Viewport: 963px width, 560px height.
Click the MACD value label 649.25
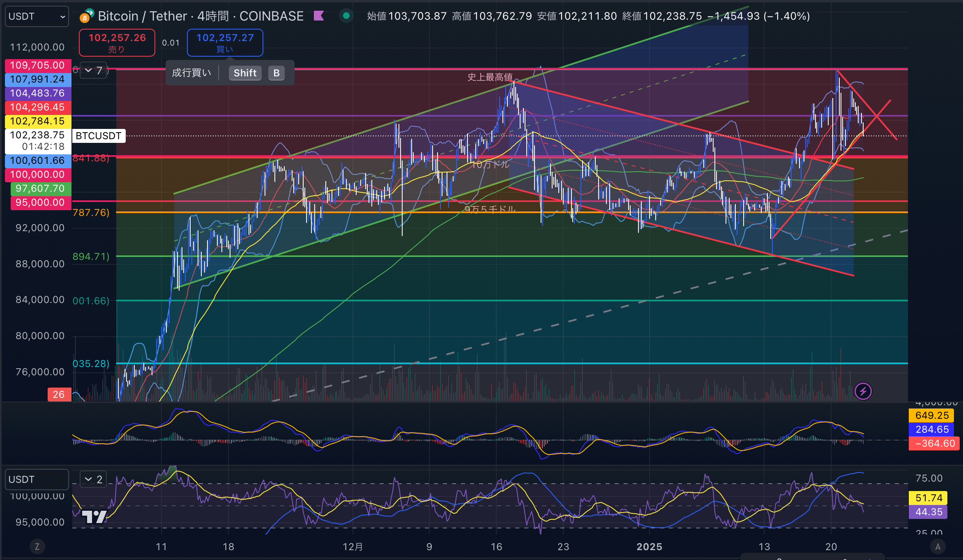[932, 415]
